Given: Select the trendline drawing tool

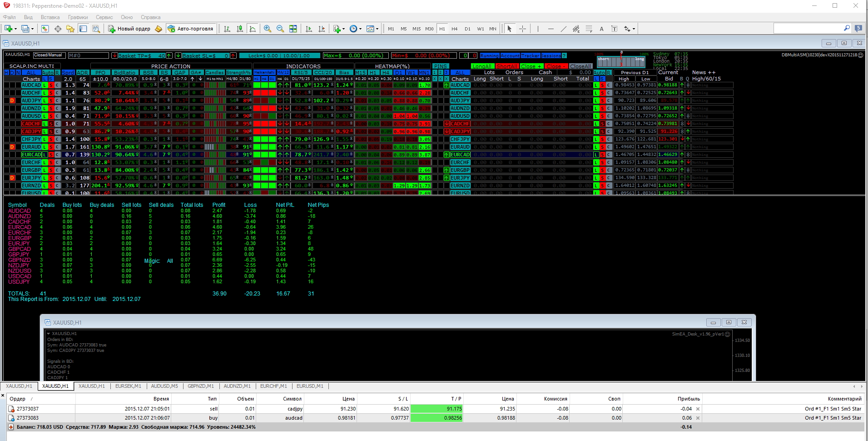Looking at the screenshot, I should (563, 29).
